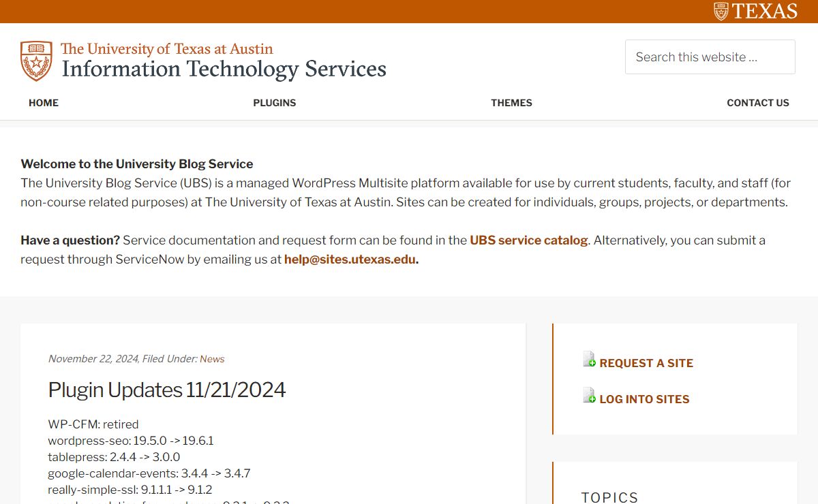Viewport: 818px width, 504px height.
Task: Select the 'WP-CFM: retired' line
Action: [x=93, y=424]
